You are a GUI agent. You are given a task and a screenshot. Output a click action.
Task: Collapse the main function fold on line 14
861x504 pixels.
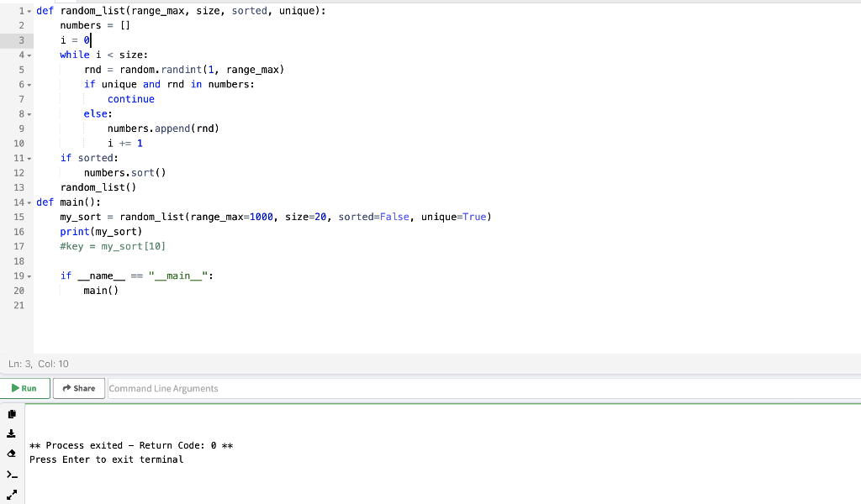point(29,203)
